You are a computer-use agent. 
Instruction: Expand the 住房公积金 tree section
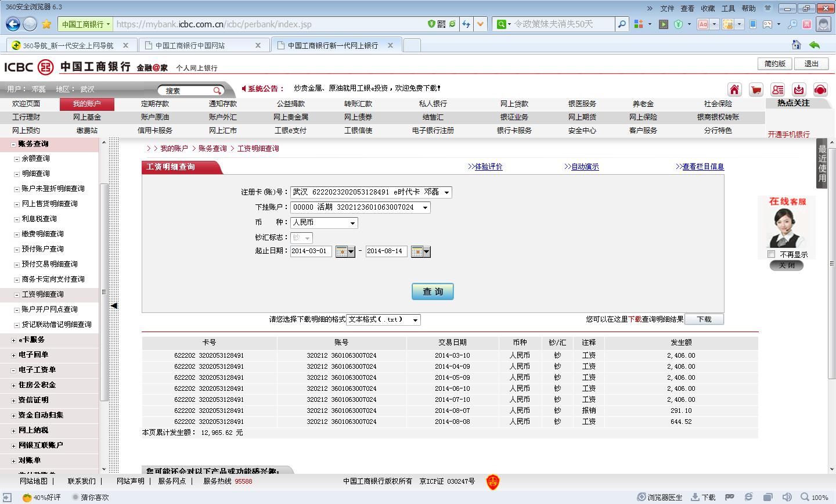(x=14, y=385)
